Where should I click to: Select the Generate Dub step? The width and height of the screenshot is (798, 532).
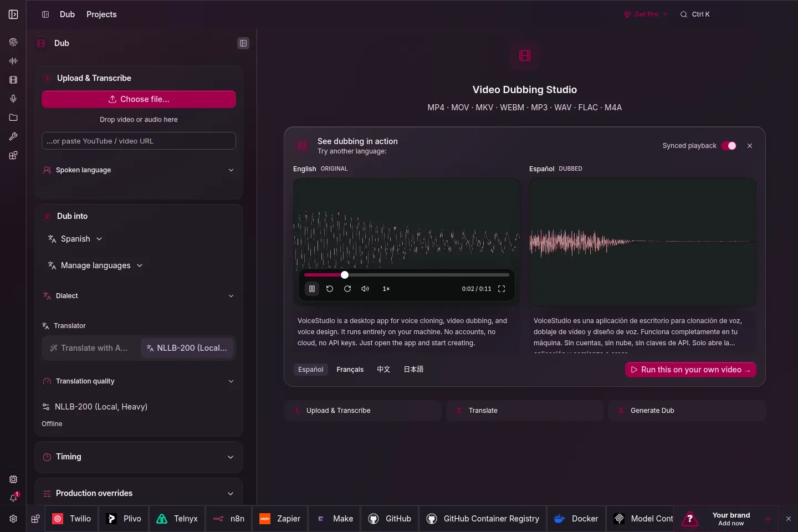tap(687, 411)
